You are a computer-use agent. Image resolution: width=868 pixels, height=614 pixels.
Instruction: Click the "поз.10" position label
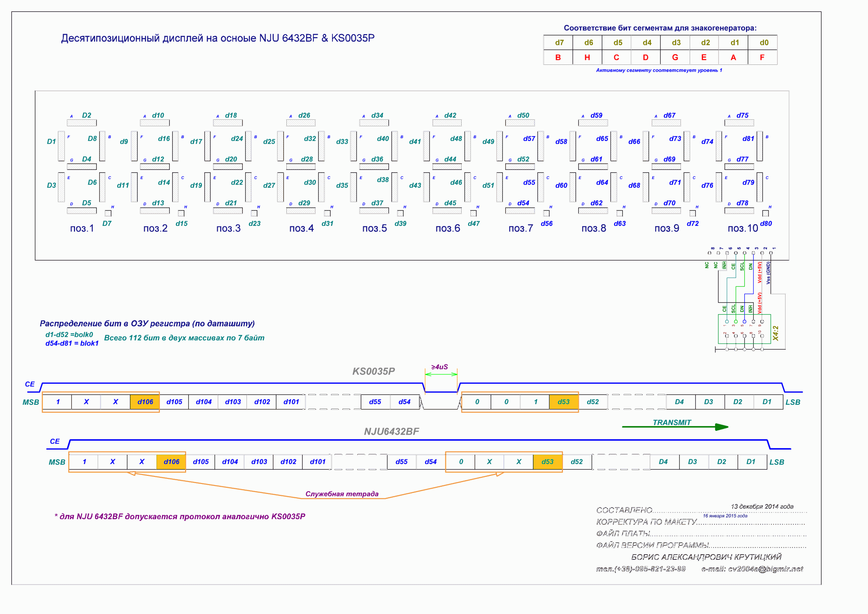tap(743, 229)
